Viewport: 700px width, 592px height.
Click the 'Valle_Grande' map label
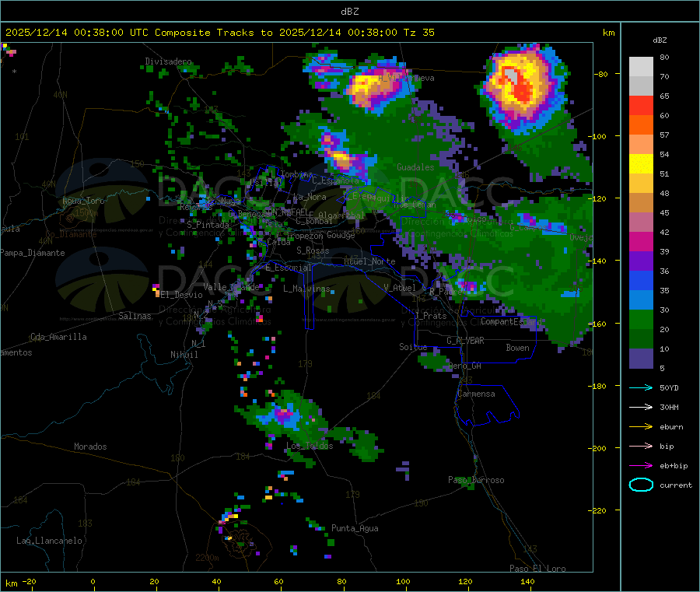tap(231, 287)
